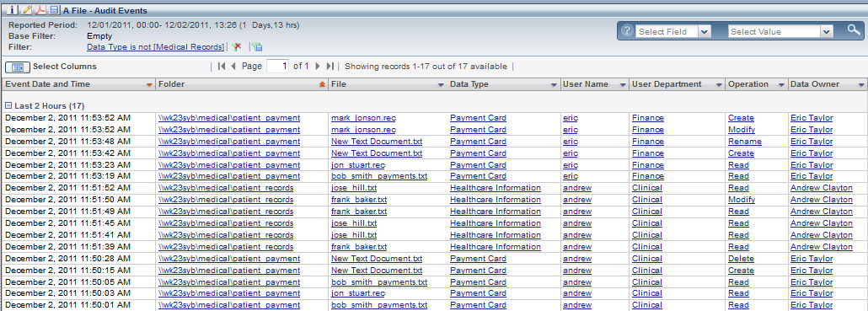Click the Reported Period date range text
The image size is (868, 311).
tap(194, 25)
